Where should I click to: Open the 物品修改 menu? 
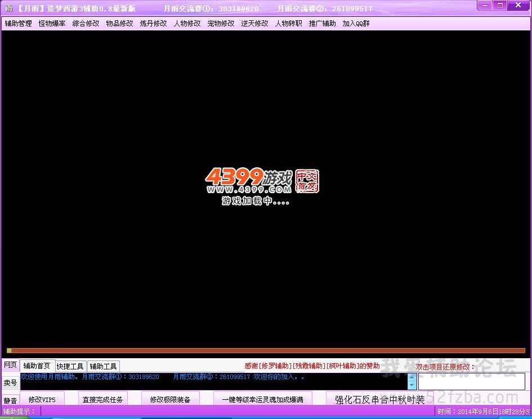coord(119,24)
